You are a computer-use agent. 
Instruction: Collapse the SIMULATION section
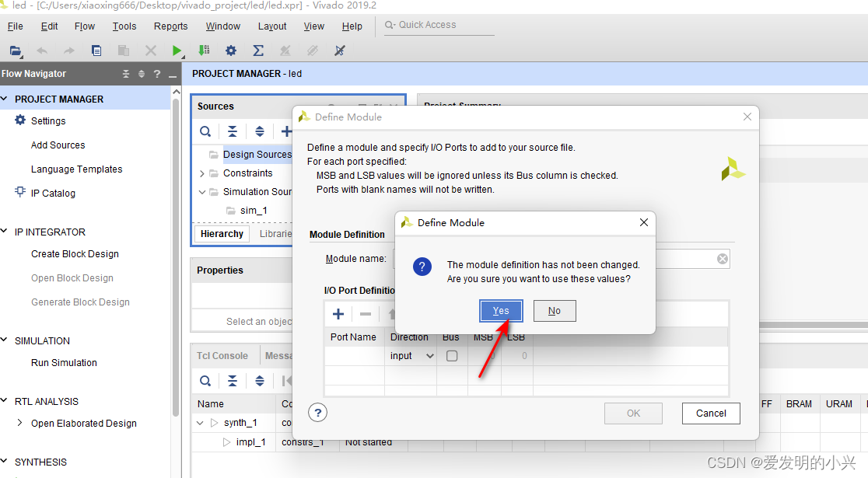coord(5,340)
